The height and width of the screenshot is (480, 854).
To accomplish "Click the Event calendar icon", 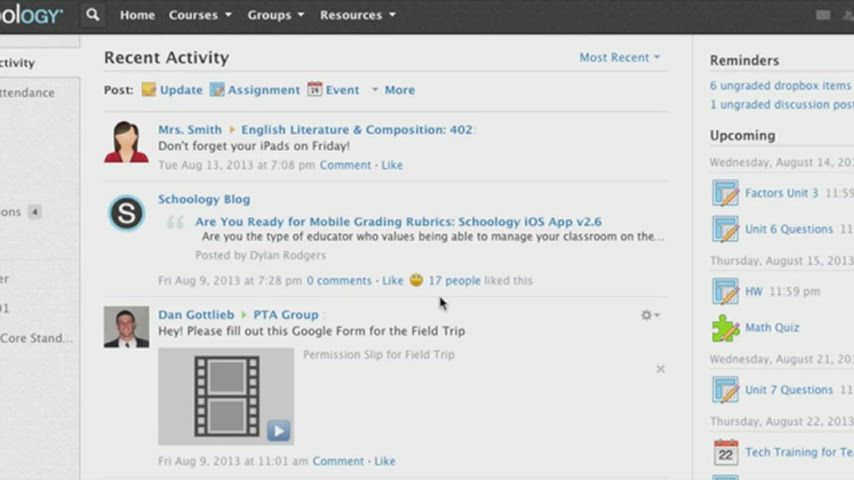I will click(x=315, y=90).
